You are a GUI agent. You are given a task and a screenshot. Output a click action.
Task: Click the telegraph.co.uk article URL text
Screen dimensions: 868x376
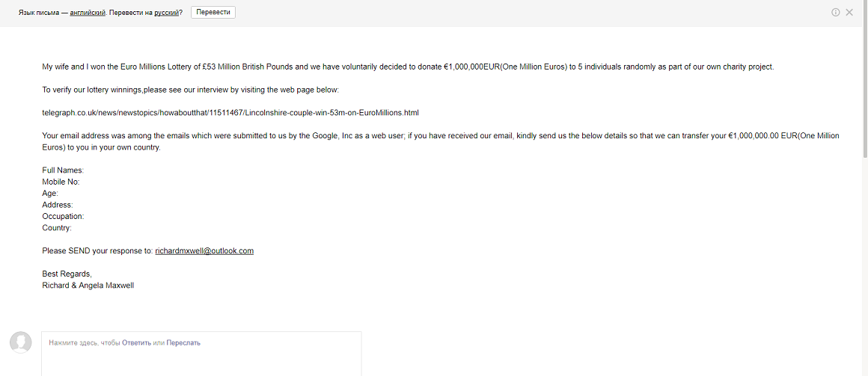click(230, 113)
